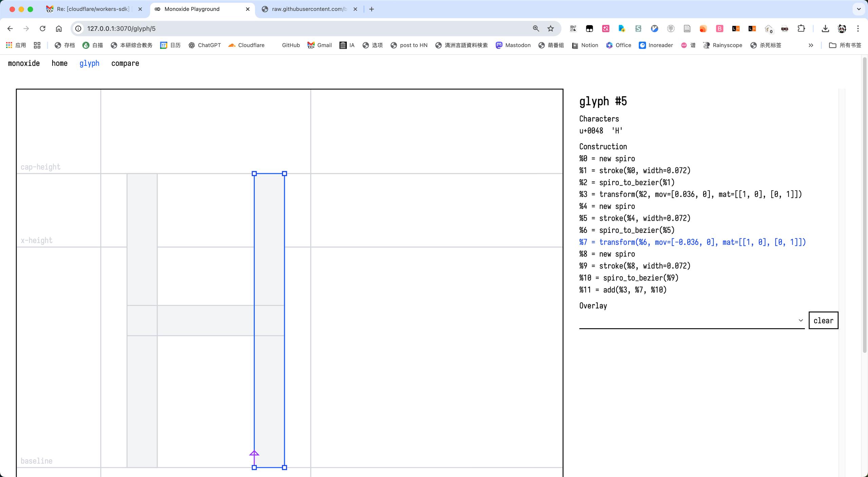Screen dimensions: 868x477
Task: Open the browser downloads icon
Action: (825, 28)
